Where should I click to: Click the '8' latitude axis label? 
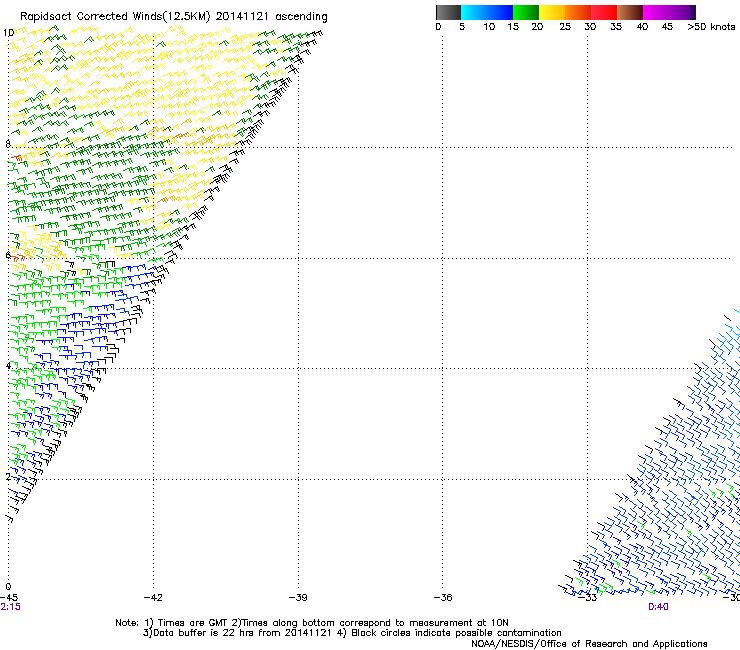pyautogui.click(x=8, y=144)
